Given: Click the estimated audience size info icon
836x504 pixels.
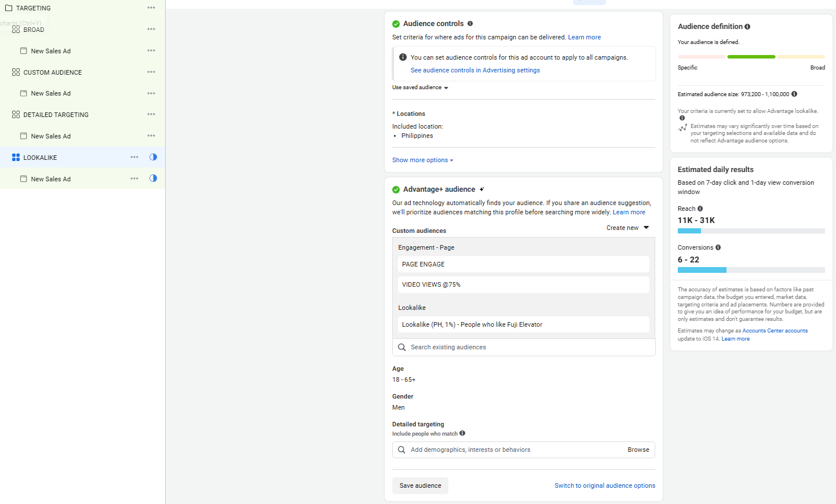Looking at the screenshot, I should click(794, 94).
